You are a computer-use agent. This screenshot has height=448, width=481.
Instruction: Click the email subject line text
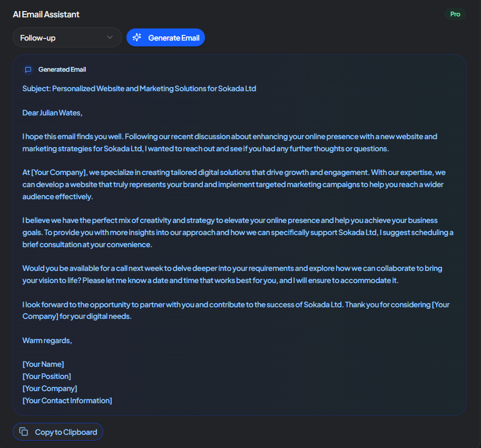[139, 89]
